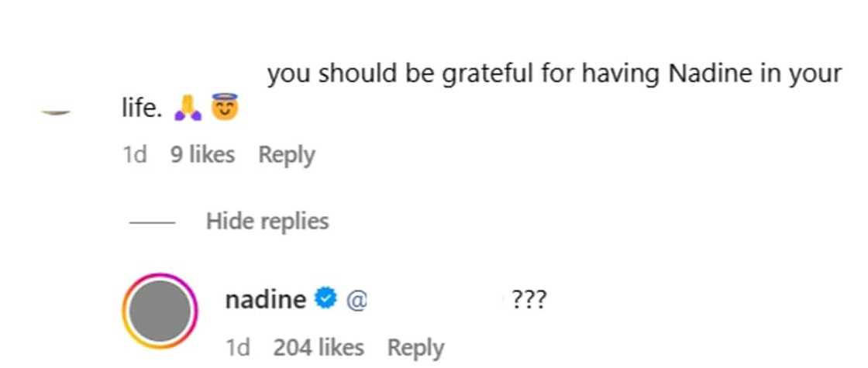
Task: Click the ??? text in nadine's reply
Action: 530,300
